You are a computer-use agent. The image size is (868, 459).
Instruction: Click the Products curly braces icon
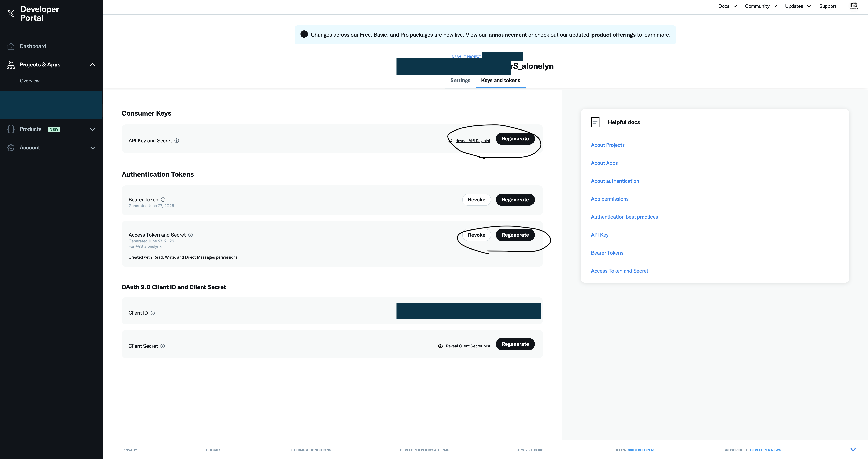[11, 129]
